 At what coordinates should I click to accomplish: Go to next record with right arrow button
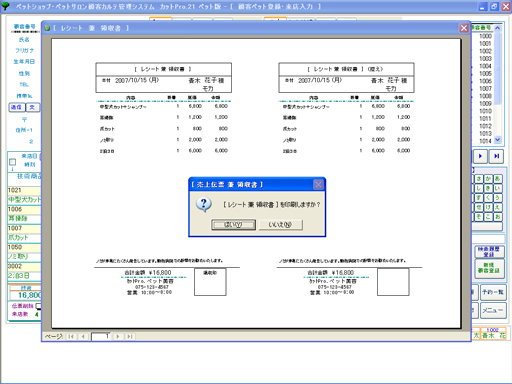pos(480,156)
